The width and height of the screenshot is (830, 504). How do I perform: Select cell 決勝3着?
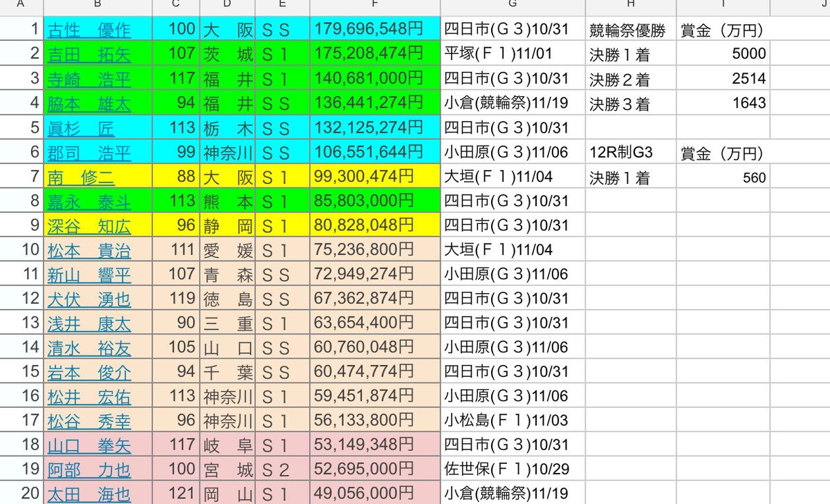coord(631,103)
